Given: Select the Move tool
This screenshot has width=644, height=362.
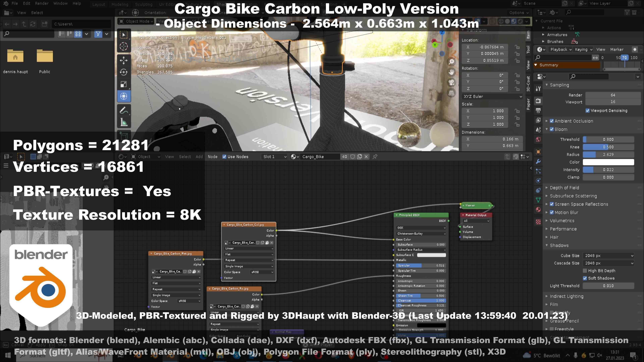Looking at the screenshot, I should coord(124,60).
